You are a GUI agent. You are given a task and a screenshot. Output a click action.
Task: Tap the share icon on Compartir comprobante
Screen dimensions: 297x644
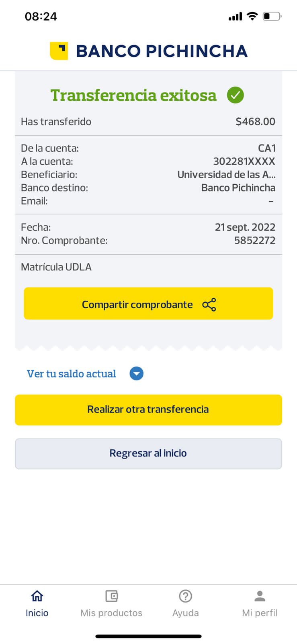pyautogui.click(x=209, y=305)
